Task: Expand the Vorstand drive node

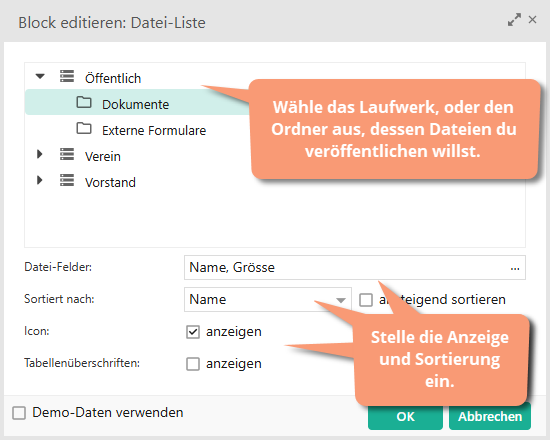Action: click(40, 180)
